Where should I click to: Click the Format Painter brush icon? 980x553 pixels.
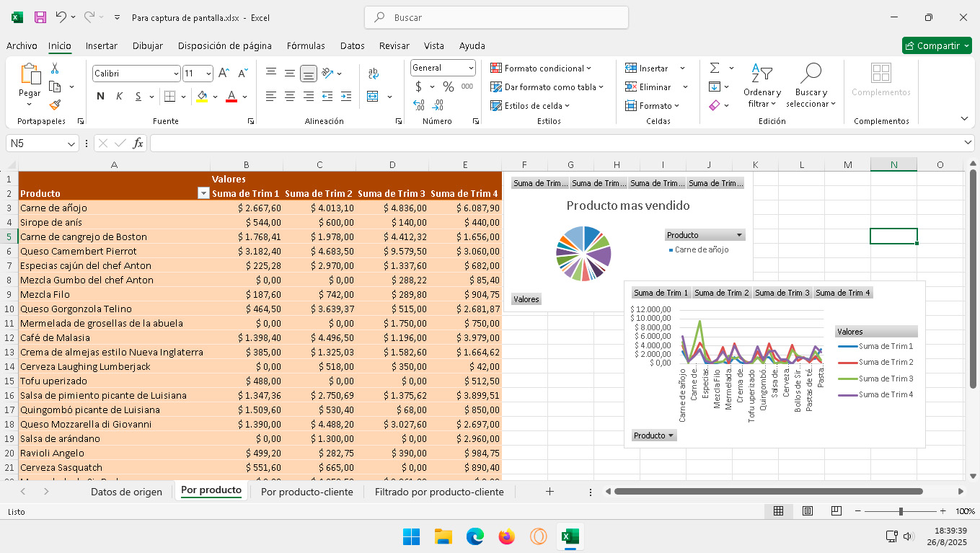(x=55, y=105)
